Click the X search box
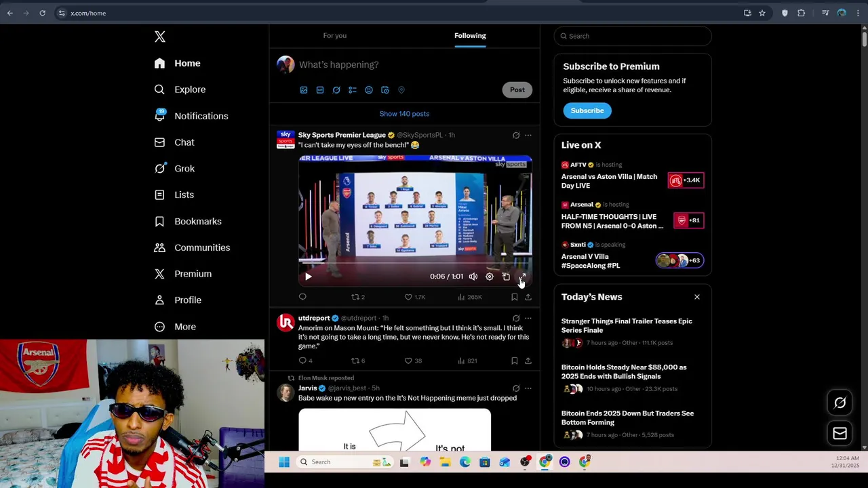This screenshot has height=488, width=868. click(633, 36)
